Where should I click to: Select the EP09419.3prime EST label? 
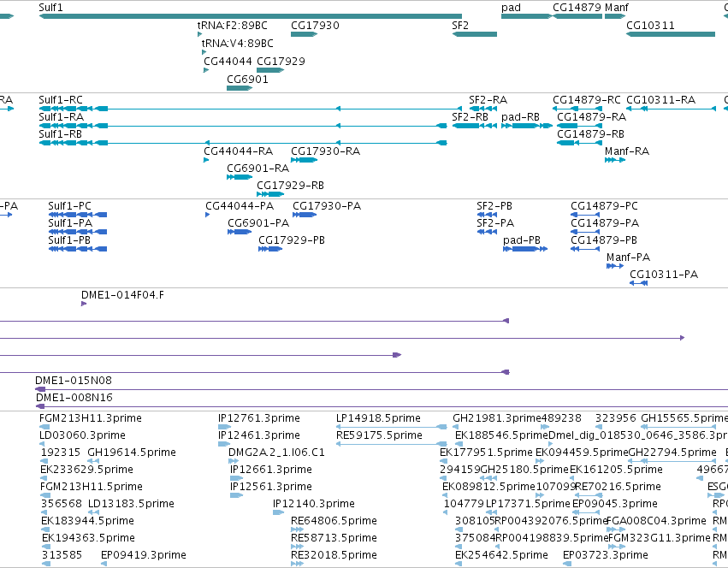tap(144, 555)
